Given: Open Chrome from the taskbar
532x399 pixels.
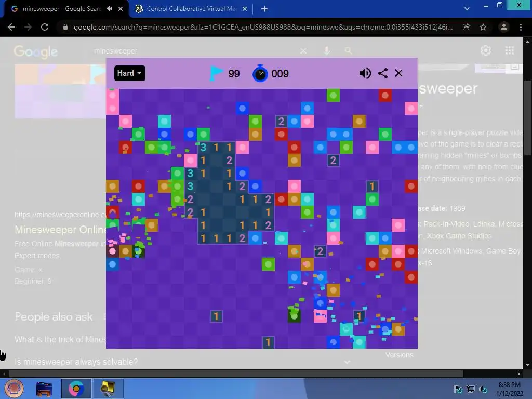Looking at the screenshot, I should point(76,389).
